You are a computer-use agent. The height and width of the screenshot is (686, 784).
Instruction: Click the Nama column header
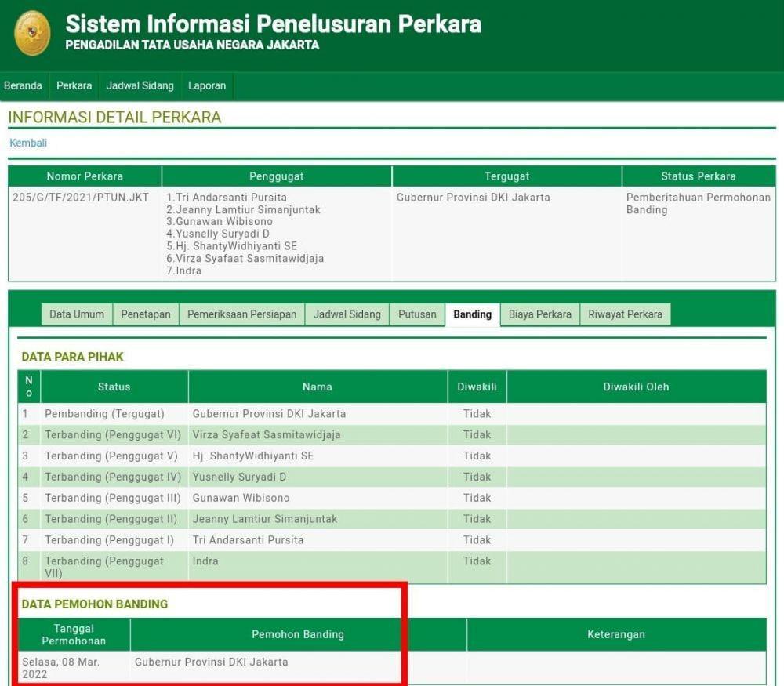click(x=318, y=387)
